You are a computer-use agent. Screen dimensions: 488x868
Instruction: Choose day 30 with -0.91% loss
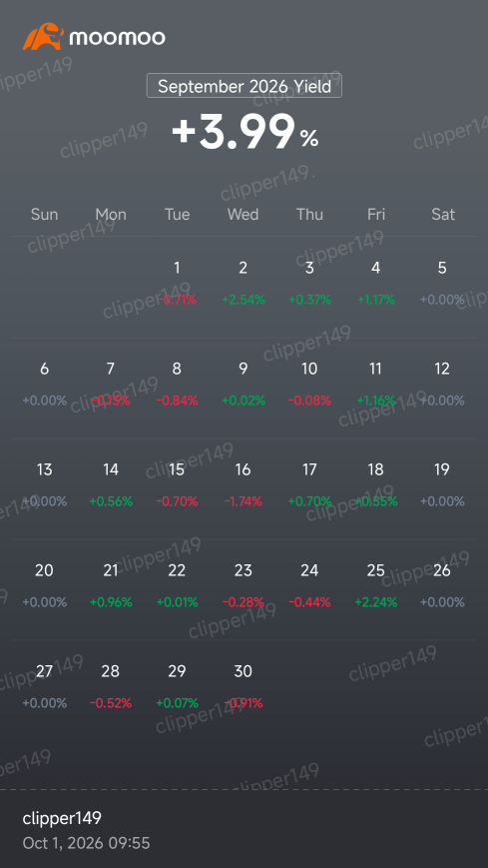[x=244, y=687]
